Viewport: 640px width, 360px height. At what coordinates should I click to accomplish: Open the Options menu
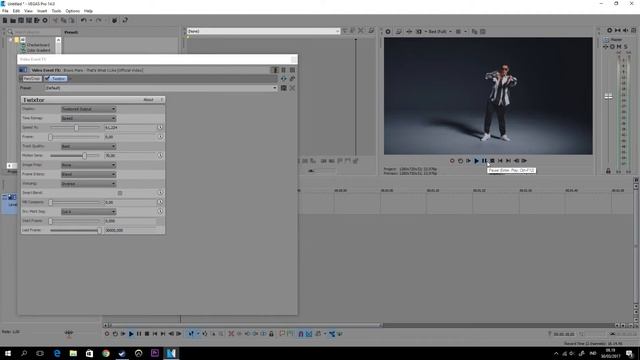73,11
